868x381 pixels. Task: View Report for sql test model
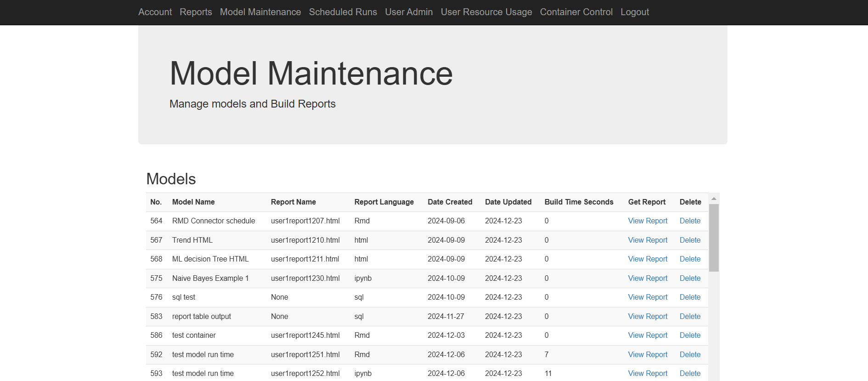pyautogui.click(x=647, y=297)
